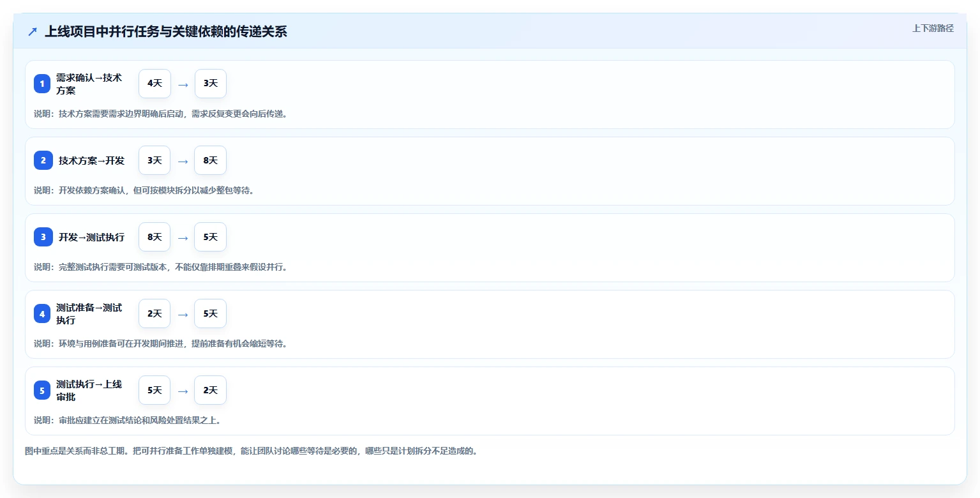
Task: Click the 5天 box in 测试准备→测试执行 row
Action: coord(211,313)
